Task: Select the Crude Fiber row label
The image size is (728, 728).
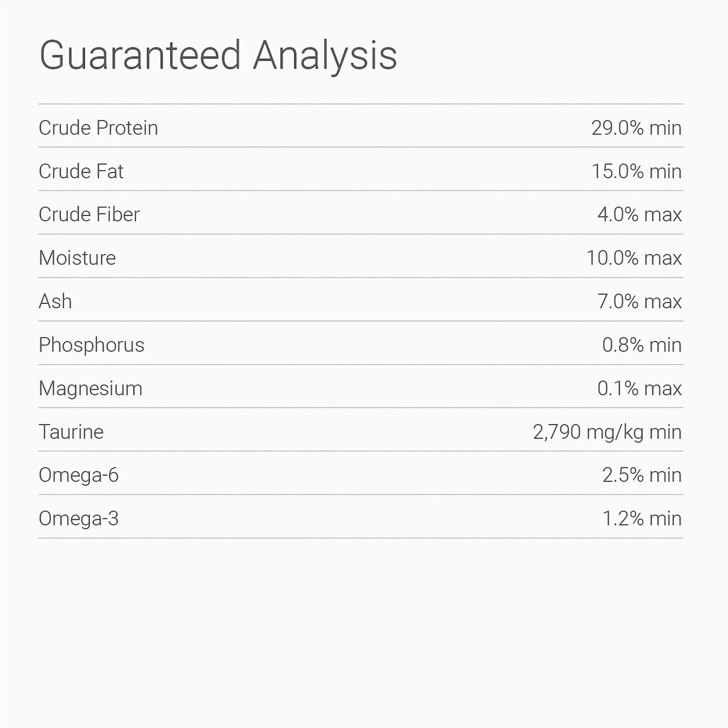Action: [x=89, y=215]
